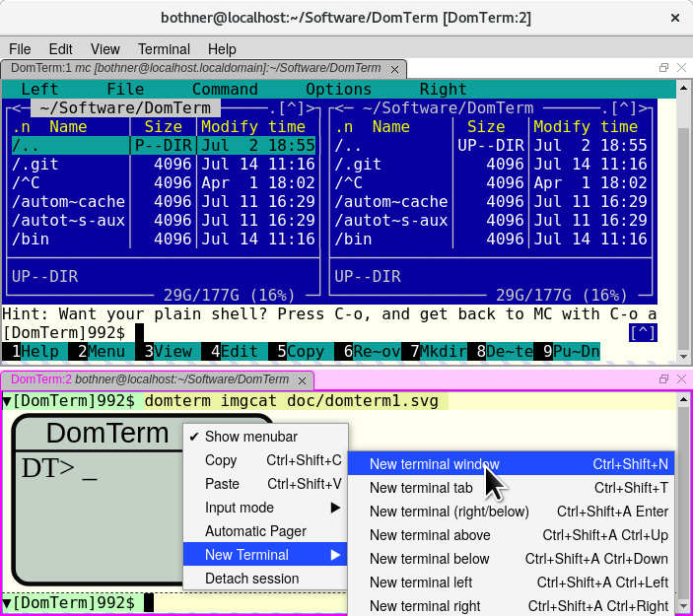Click mc 4Edit function key
Image resolution: width=693 pixels, height=616 pixels.
pyautogui.click(x=235, y=352)
